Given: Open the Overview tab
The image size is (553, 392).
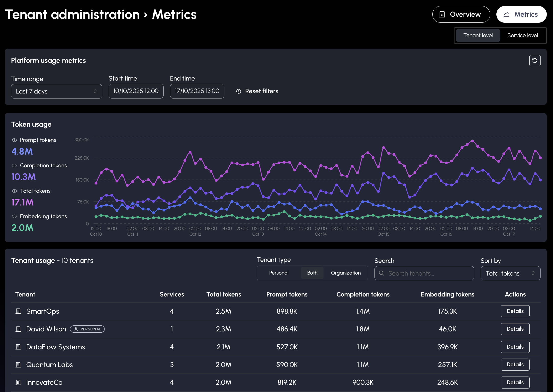Looking at the screenshot, I should [461, 14].
